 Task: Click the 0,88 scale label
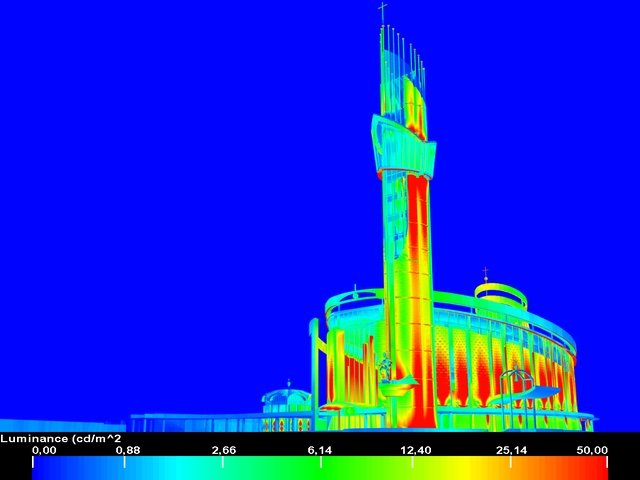128,450
